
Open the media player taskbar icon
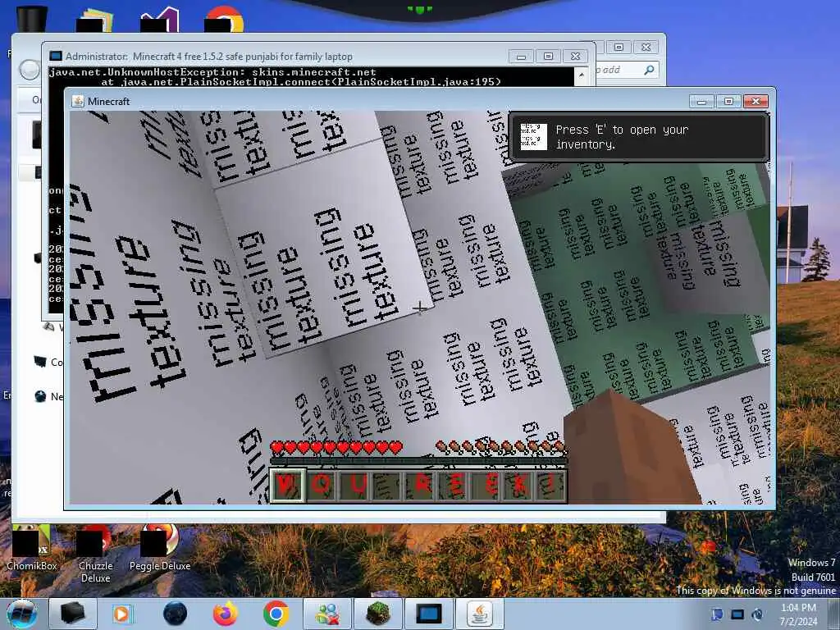click(121, 614)
